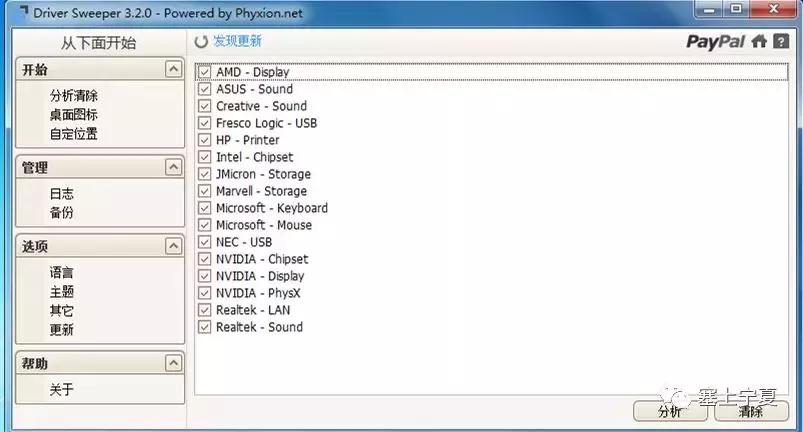803x432 pixels.
Task: Open the help question mark icon
Action: click(781, 41)
